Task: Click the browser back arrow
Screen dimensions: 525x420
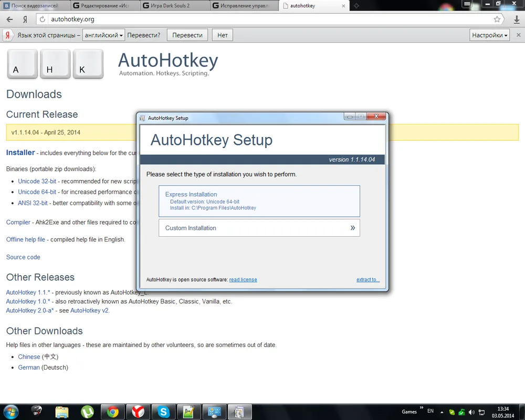Action: 9,19
